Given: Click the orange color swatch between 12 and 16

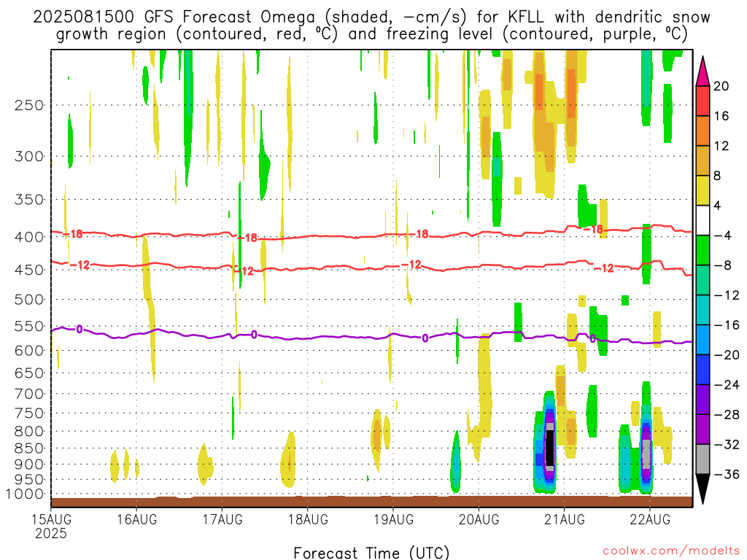Looking at the screenshot, I should [703, 131].
